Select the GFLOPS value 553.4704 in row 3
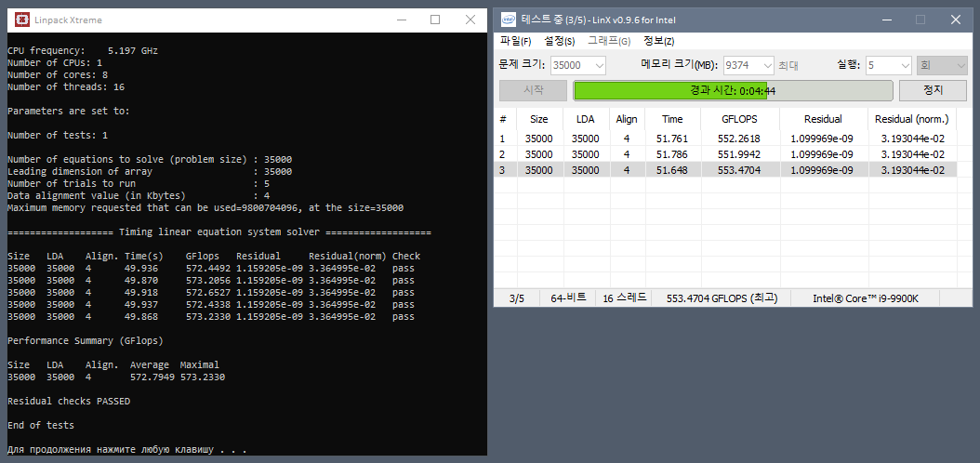Viewport: 980px width, 463px height. click(x=739, y=170)
